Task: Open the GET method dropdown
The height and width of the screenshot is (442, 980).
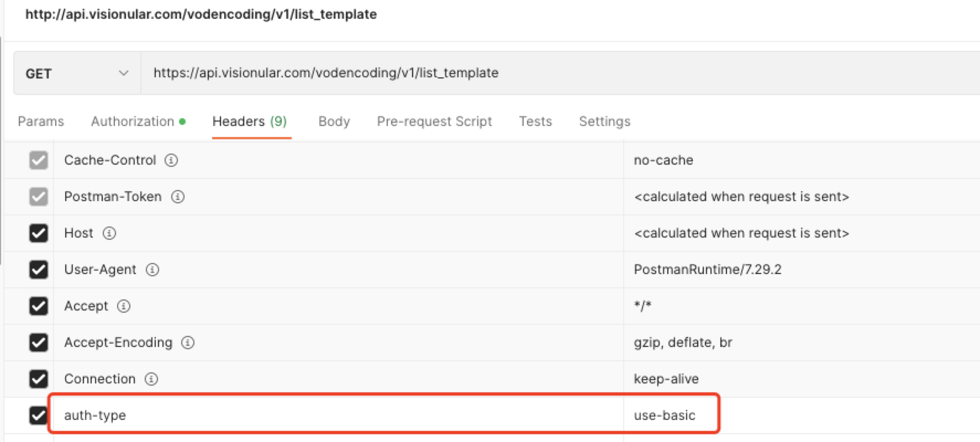Action: tap(77, 73)
